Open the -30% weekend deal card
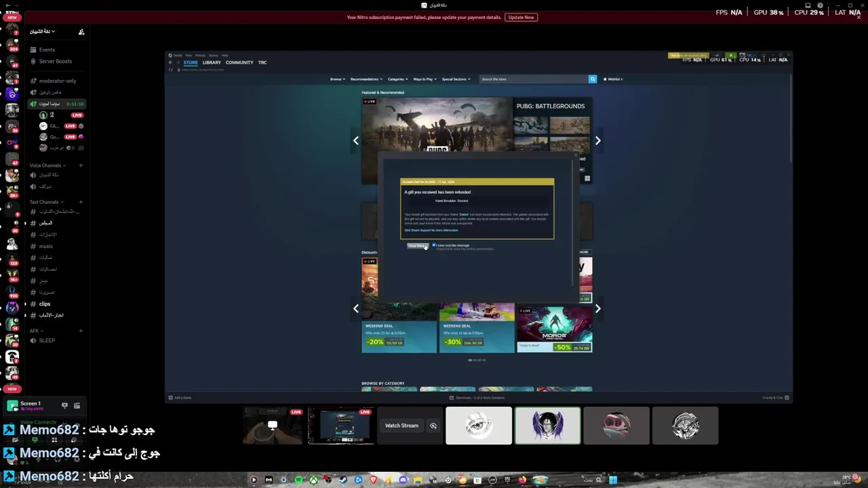Image resolution: width=868 pixels, height=488 pixels. [x=477, y=328]
